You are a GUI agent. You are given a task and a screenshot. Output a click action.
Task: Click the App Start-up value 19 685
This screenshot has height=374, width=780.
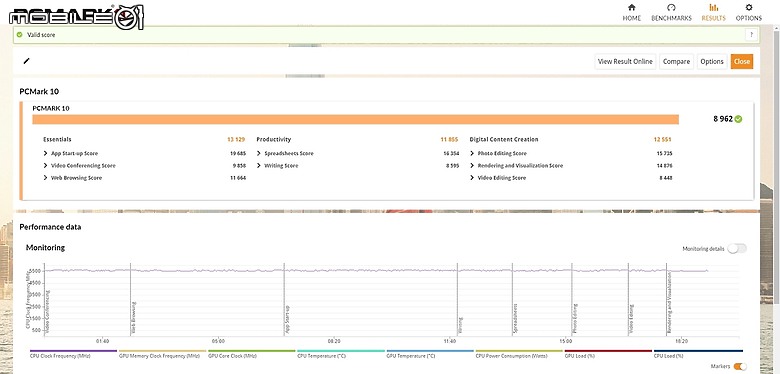[238, 154]
